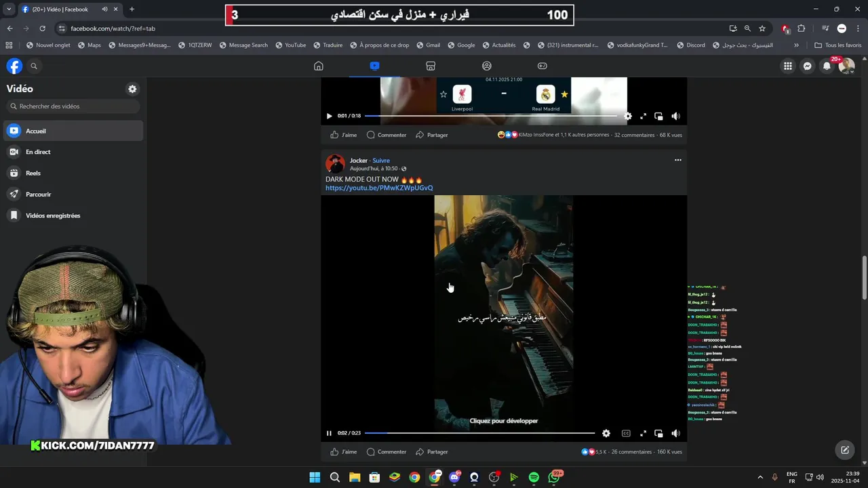Open the Facebook menu grid icon

(x=788, y=66)
